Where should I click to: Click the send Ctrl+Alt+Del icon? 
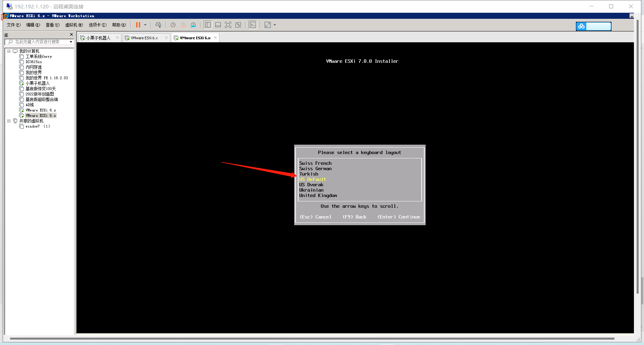coord(158,25)
